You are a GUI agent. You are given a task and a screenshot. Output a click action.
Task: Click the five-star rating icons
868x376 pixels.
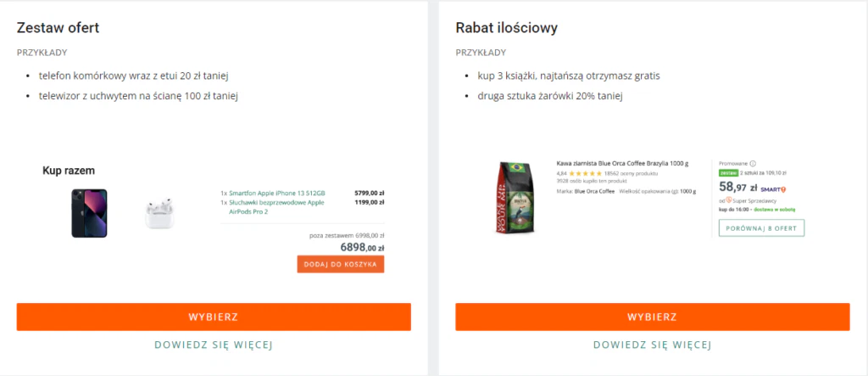click(x=586, y=173)
